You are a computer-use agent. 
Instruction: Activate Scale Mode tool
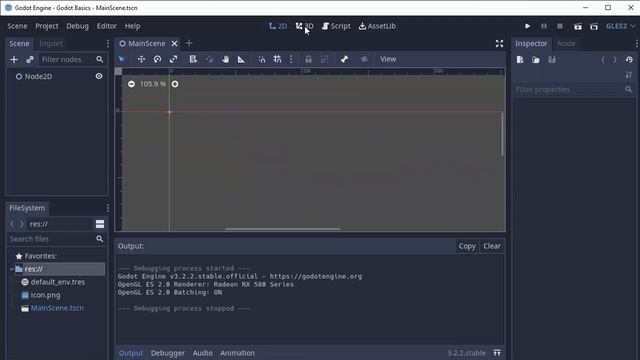click(x=173, y=59)
